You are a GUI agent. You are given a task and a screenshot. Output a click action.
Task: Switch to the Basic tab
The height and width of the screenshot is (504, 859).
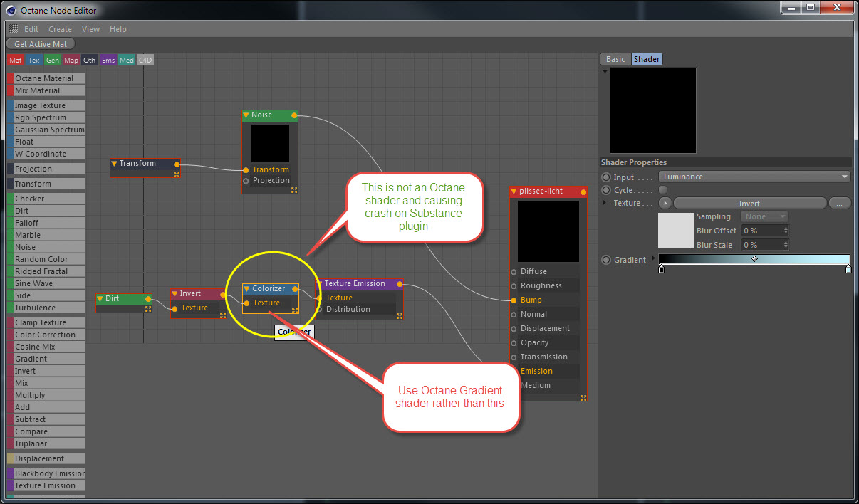615,59
